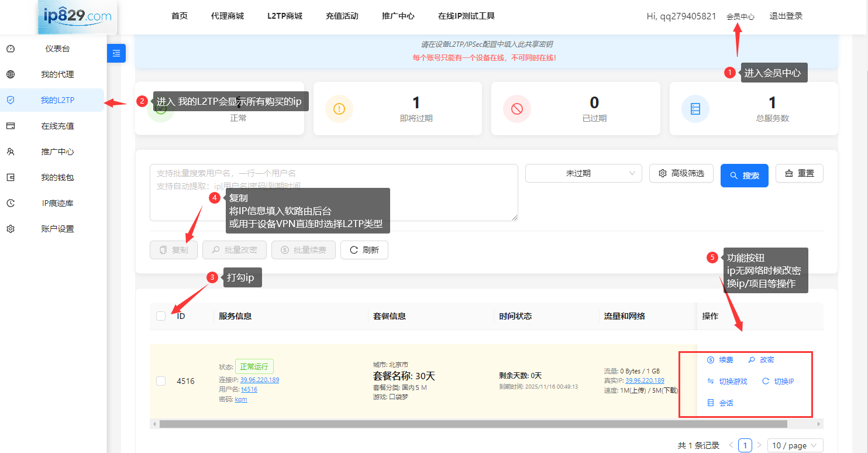The image size is (868, 453).
Task: Change page size via 10/page dropdown
Action: tap(795, 445)
